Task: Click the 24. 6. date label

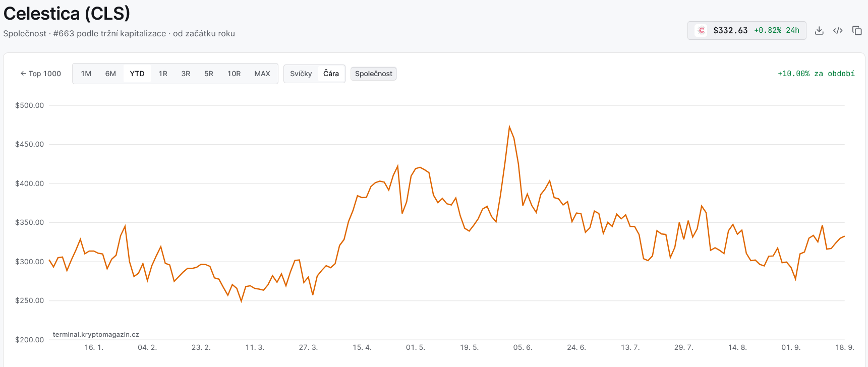Action: pyautogui.click(x=576, y=347)
